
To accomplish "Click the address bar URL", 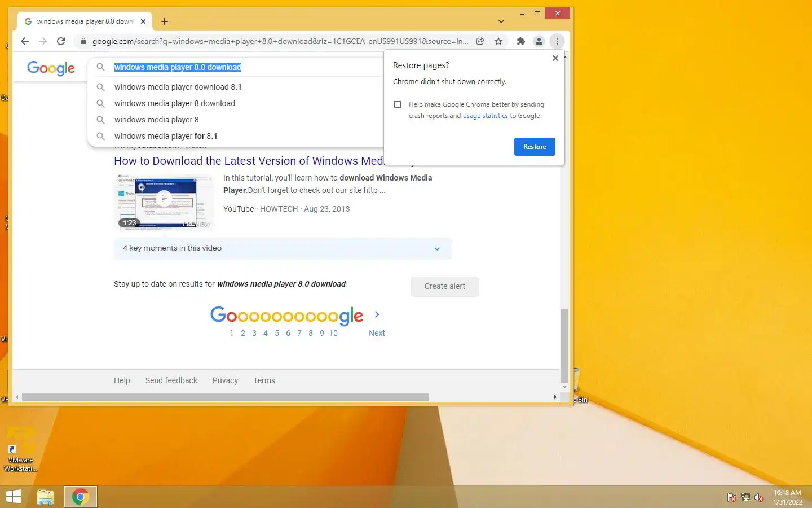I will click(280, 41).
